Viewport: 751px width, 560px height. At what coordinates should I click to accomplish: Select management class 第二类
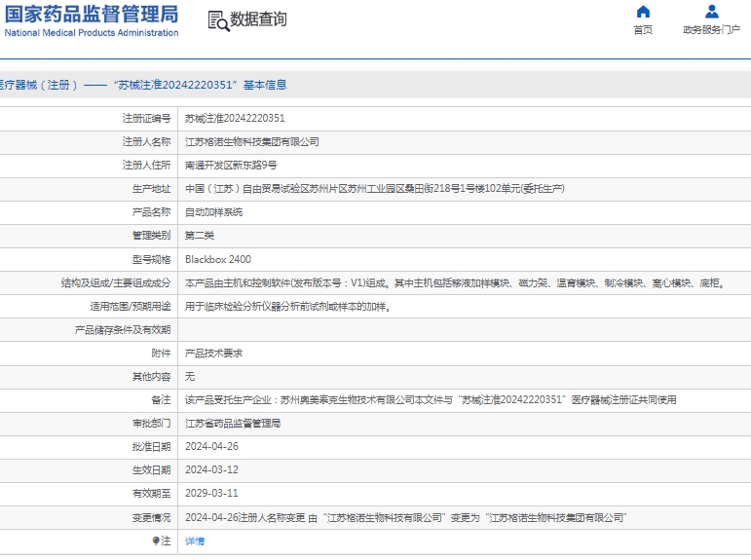tap(200, 236)
